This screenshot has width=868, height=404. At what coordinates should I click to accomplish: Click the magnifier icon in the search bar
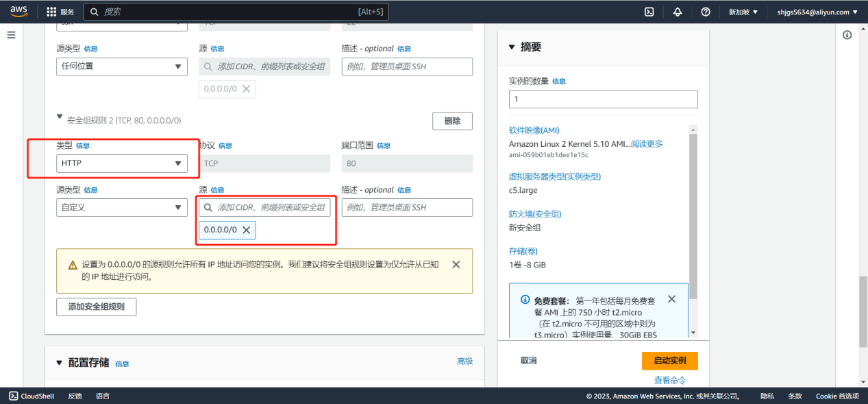pyautogui.click(x=92, y=11)
